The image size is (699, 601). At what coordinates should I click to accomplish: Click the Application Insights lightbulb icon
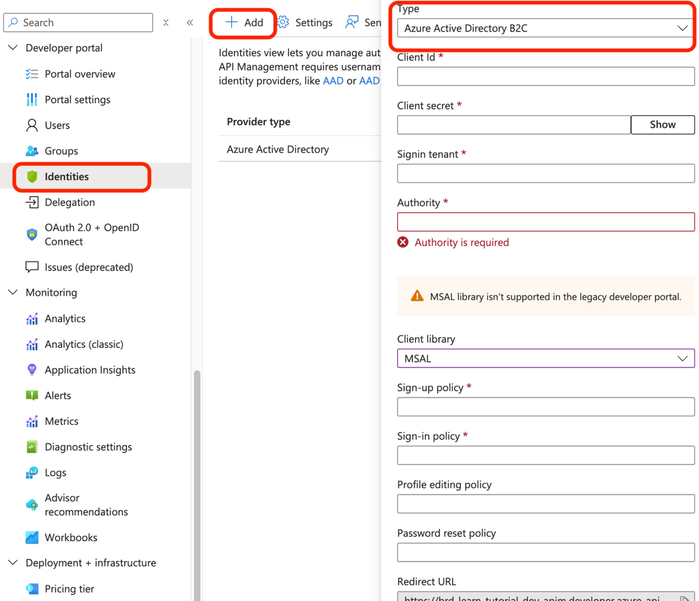[x=32, y=370]
